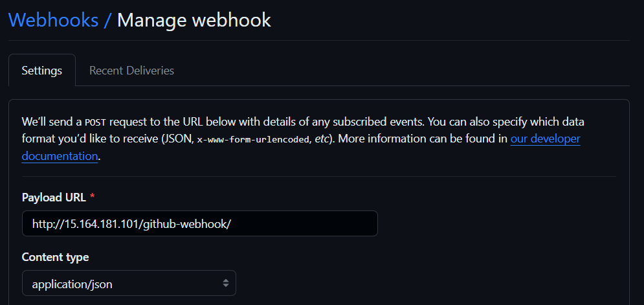Click the Payload URL label
644x305 pixels.
pos(54,198)
